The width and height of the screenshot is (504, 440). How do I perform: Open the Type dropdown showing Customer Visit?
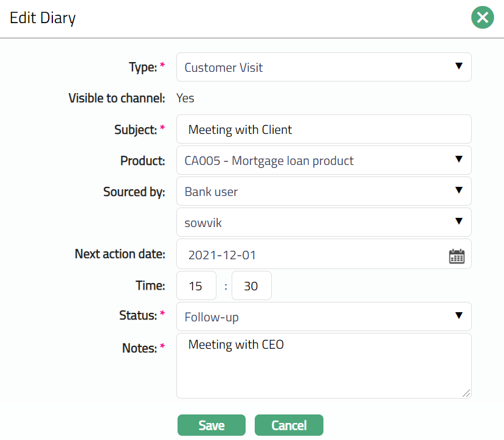pyautogui.click(x=323, y=67)
